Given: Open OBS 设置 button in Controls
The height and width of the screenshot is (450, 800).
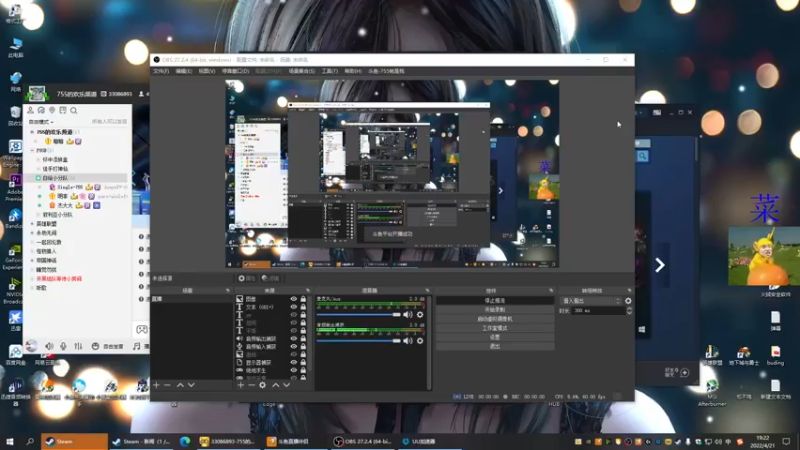Looking at the screenshot, I should pos(495,337).
